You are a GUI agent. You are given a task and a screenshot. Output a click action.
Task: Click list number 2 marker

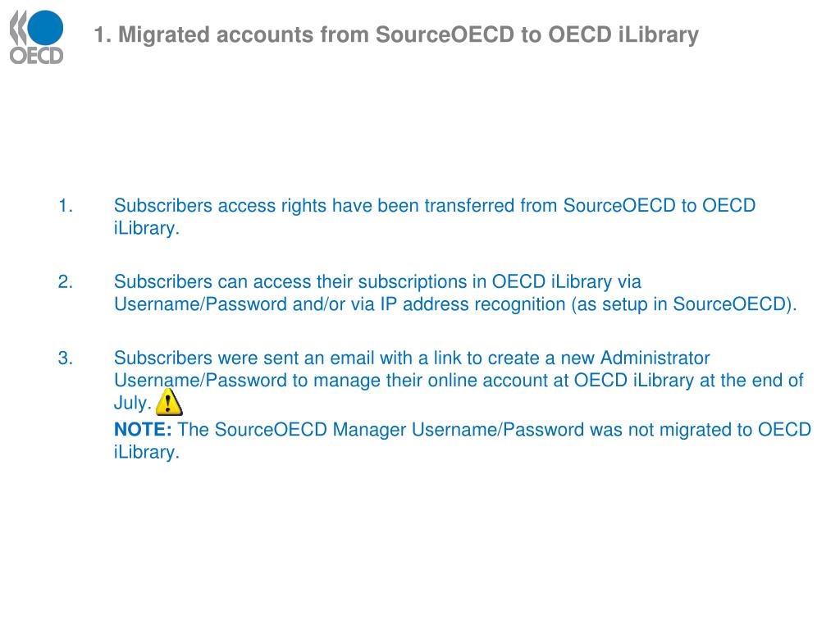(x=66, y=281)
